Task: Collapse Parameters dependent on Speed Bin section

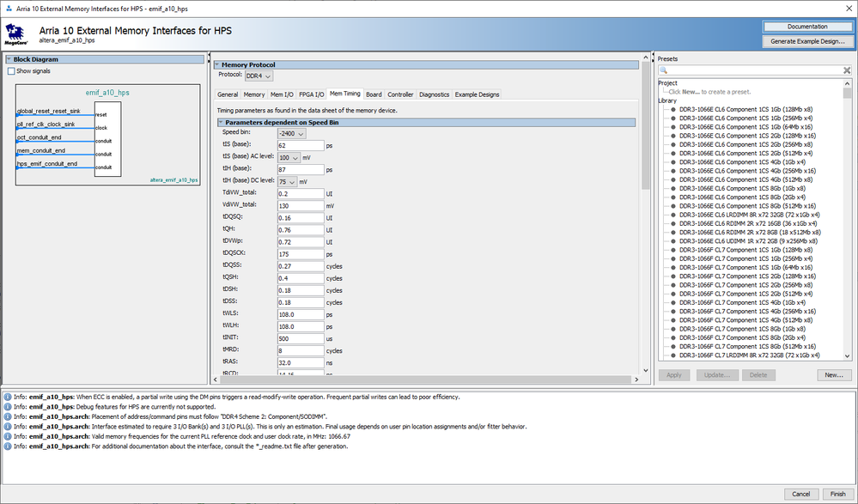Action: [220, 123]
